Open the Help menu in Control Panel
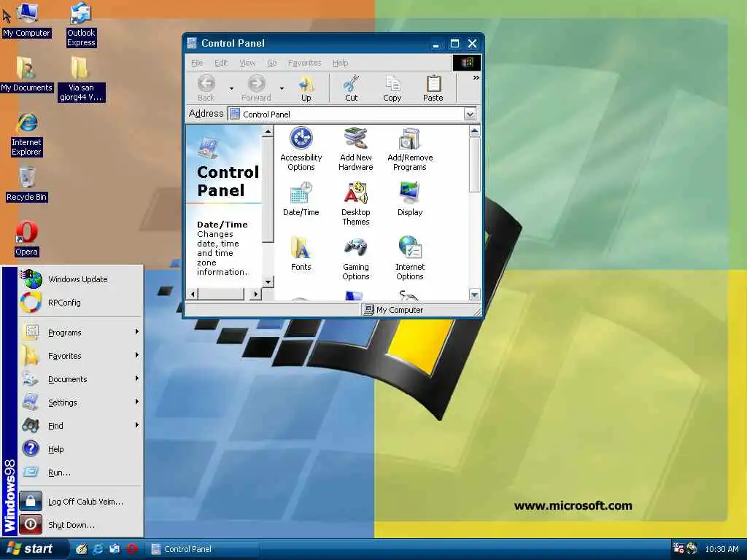Screen dimensions: 747x560 coord(340,63)
